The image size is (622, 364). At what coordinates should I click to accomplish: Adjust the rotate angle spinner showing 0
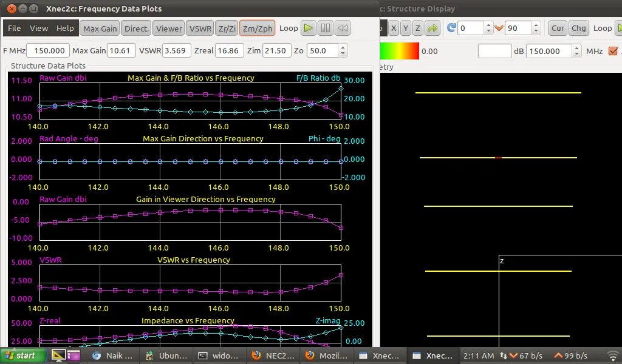(x=489, y=28)
